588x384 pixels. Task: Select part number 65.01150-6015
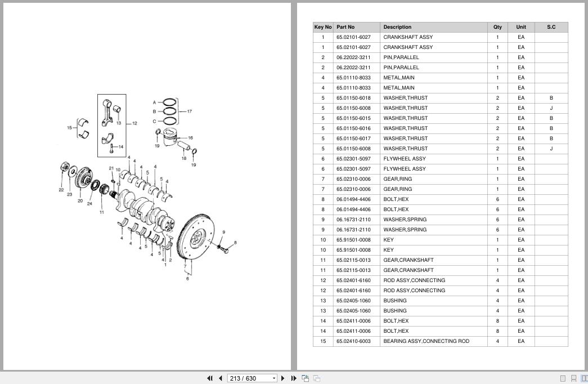click(353, 118)
